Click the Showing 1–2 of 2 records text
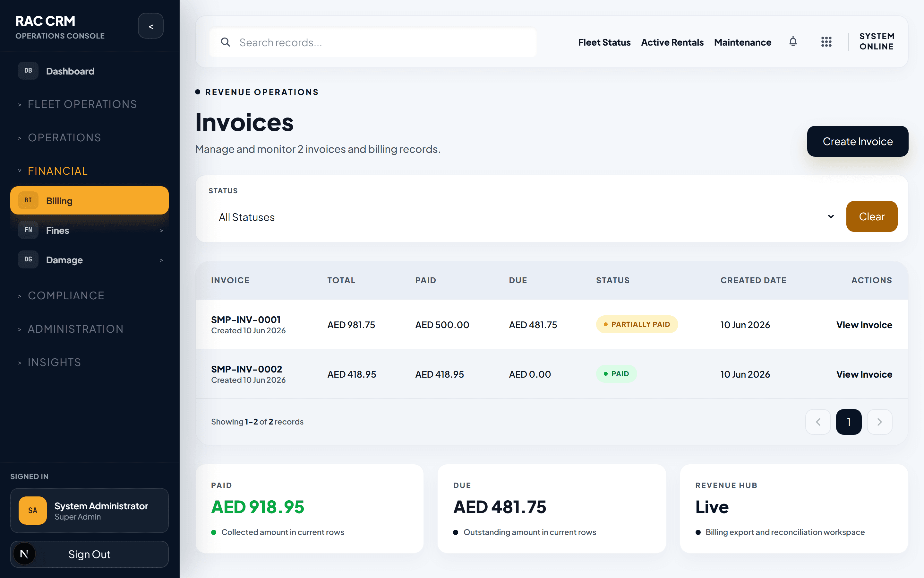Screen dimensions: 924x578 click(x=257, y=422)
